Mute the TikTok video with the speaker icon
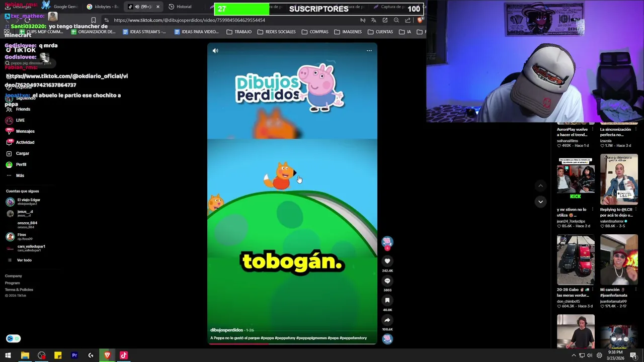The image size is (644, 362). pyautogui.click(x=215, y=51)
